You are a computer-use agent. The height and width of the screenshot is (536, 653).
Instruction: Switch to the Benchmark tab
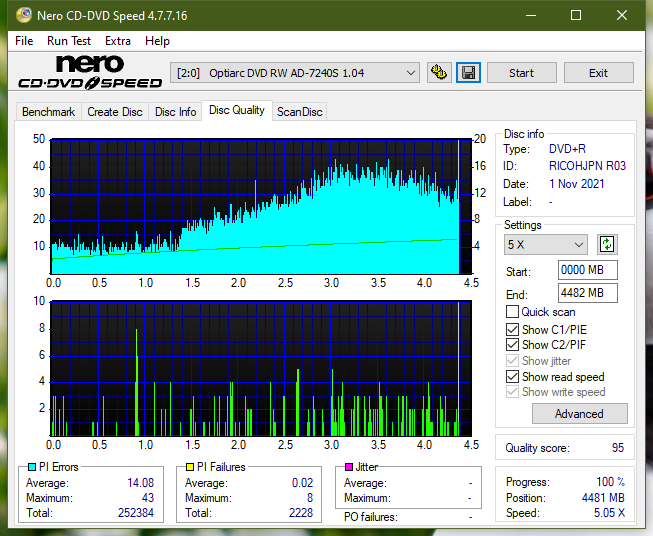click(x=49, y=112)
